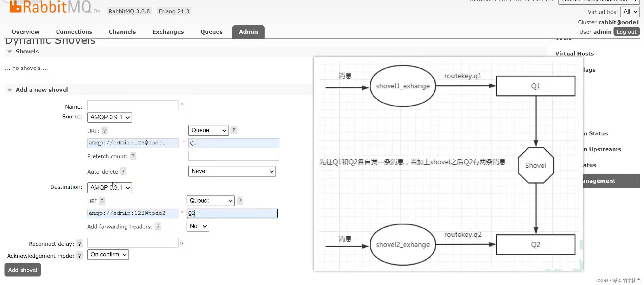Click help icon beside Destination Queue dropdown

(x=240, y=201)
